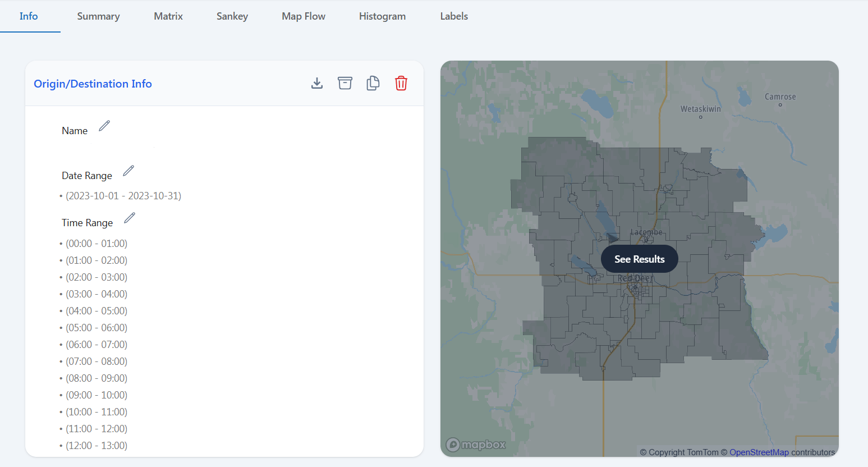The width and height of the screenshot is (868, 467).
Task: Select time range 06:00 - 07:00
Action: coord(97,345)
